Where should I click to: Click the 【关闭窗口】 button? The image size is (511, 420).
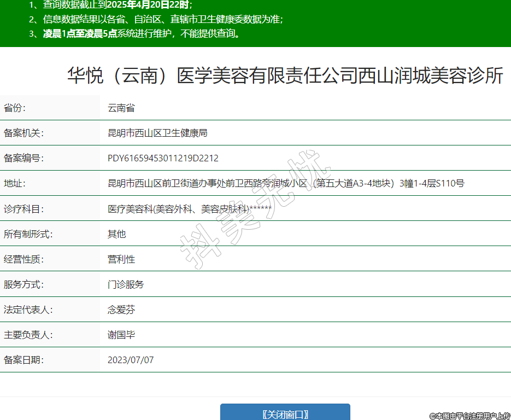tap(285, 413)
